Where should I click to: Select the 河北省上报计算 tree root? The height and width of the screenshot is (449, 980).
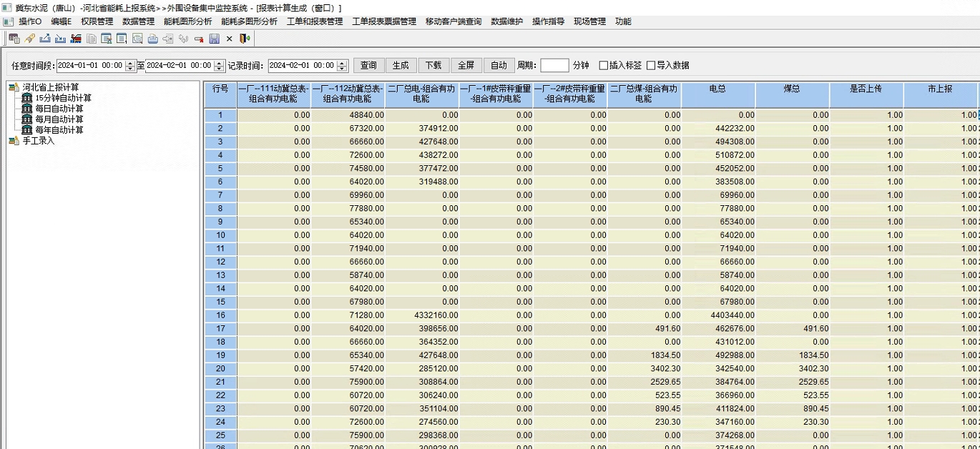[50, 87]
